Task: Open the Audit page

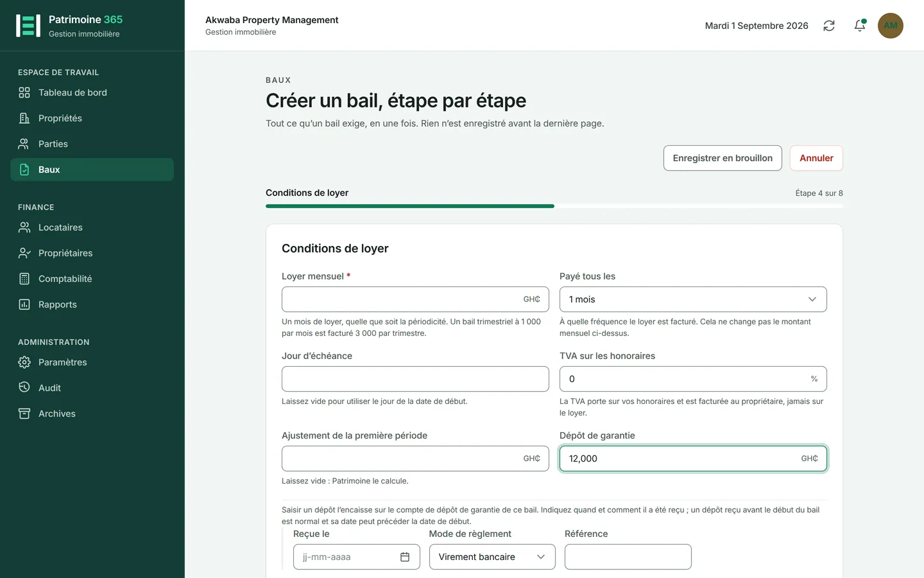Action: tap(92, 388)
